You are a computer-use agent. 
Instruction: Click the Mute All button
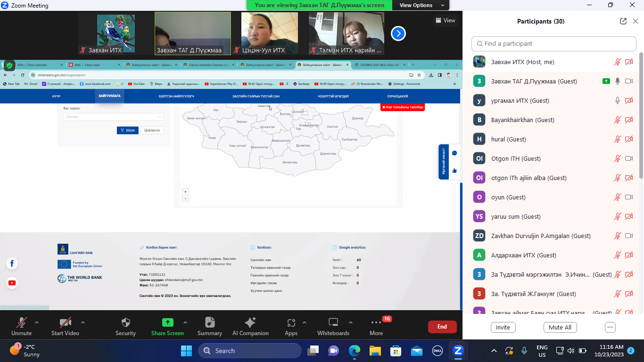pyautogui.click(x=560, y=327)
